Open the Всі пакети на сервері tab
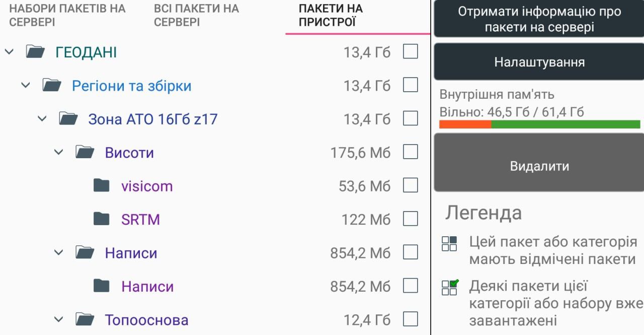This screenshot has height=335, width=644. pyautogui.click(x=196, y=16)
